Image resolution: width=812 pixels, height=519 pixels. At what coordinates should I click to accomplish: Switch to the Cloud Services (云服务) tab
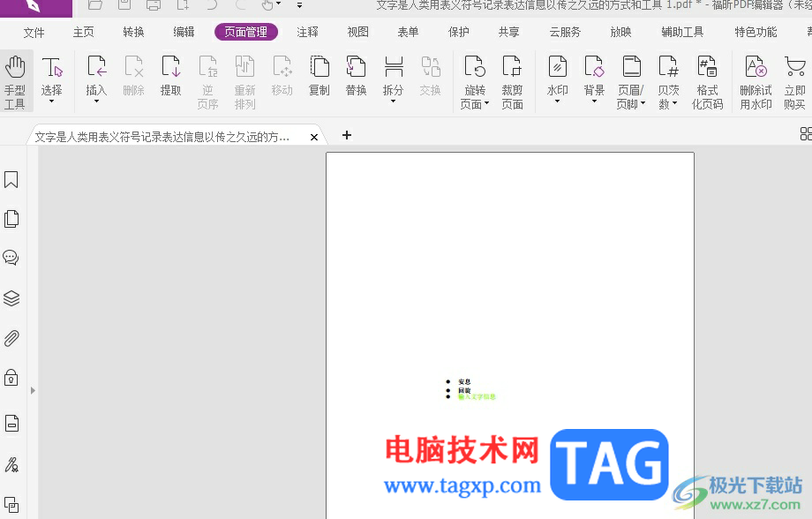[x=565, y=32]
